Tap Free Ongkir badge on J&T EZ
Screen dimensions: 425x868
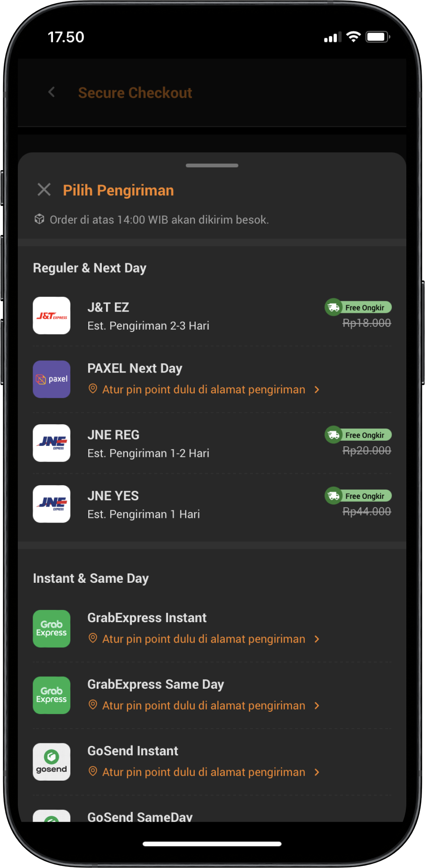[358, 307]
